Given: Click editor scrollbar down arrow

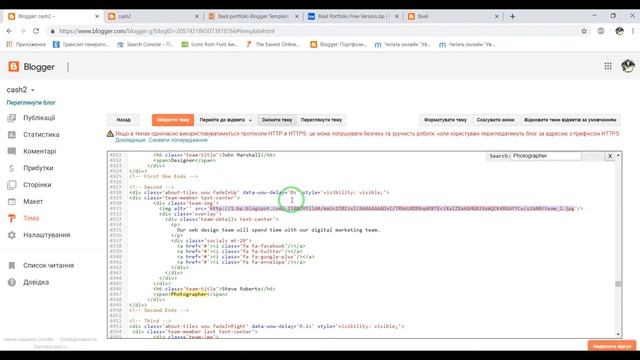Looking at the screenshot, I should pos(618,334).
